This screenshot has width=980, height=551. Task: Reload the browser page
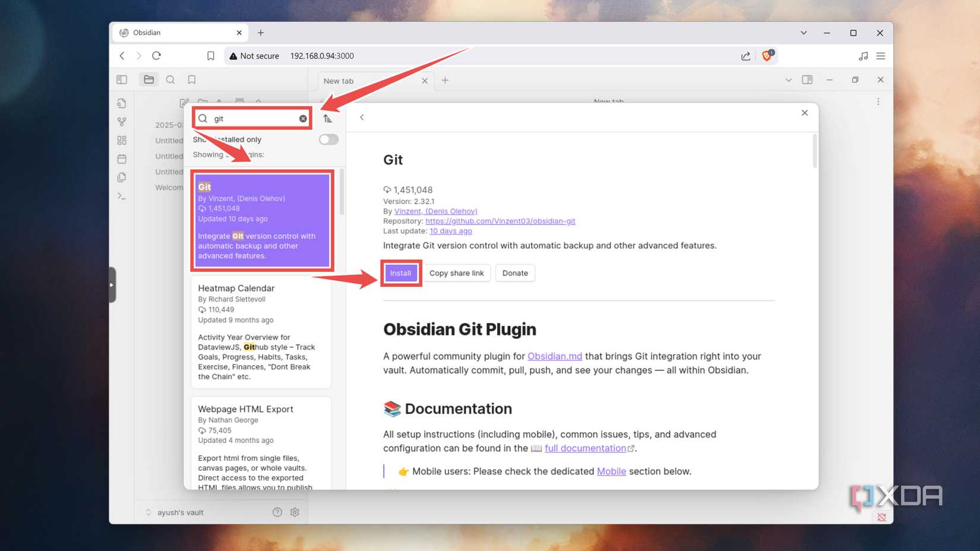point(156,56)
